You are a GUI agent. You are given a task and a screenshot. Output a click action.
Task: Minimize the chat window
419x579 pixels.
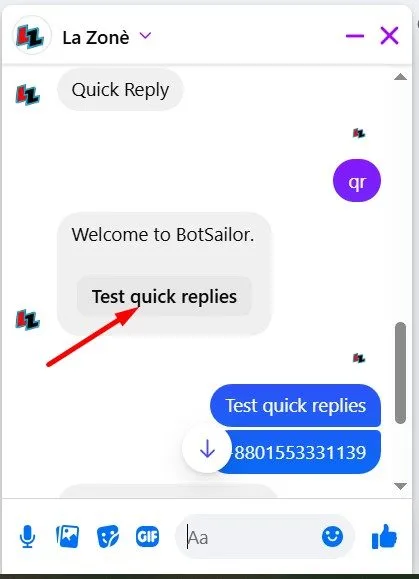355,36
